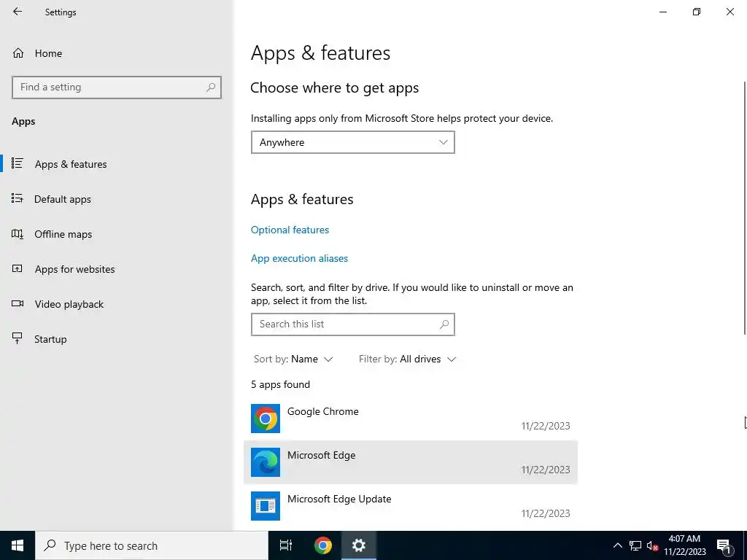The width and height of the screenshot is (747, 560).
Task: Minimize the Settings window
Action: point(662,12)
